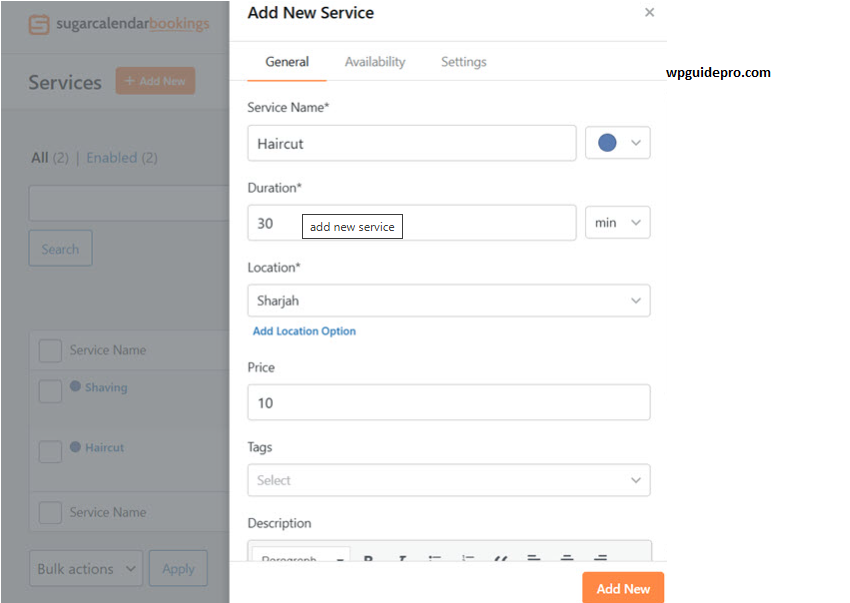
Task: Switch to the Availability tab
Action: [x=375, y=62]
